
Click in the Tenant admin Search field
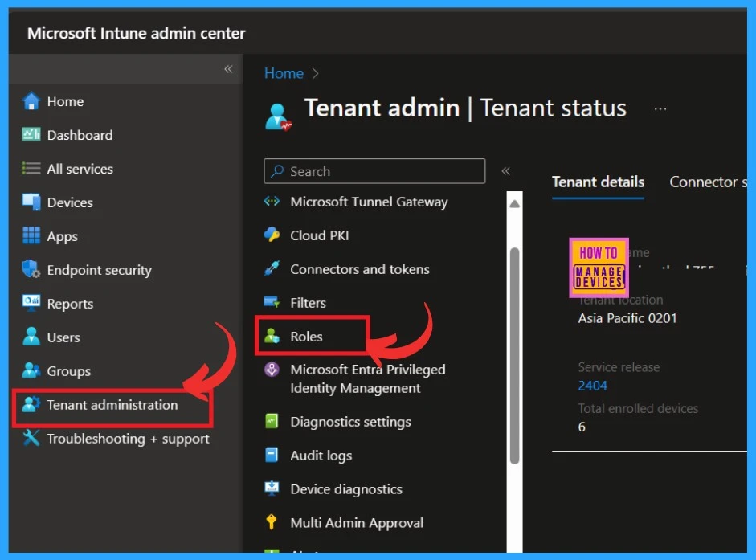[x=374, y=171]
